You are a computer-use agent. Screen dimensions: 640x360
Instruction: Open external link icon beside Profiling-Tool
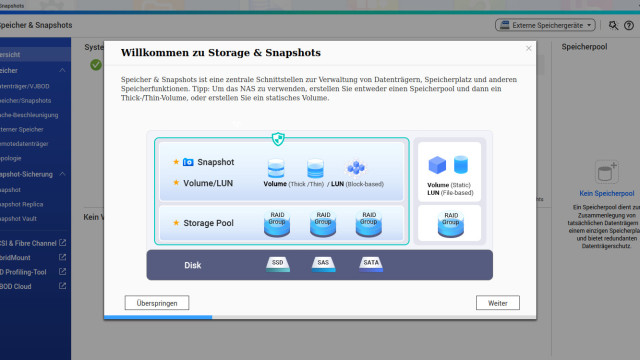[62, 271]
